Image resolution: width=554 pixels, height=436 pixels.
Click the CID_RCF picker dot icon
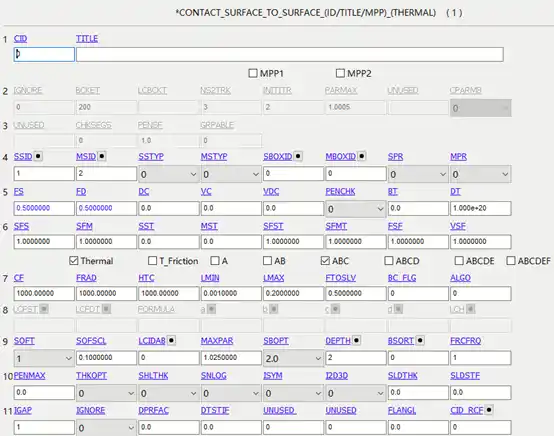[489, 410]
